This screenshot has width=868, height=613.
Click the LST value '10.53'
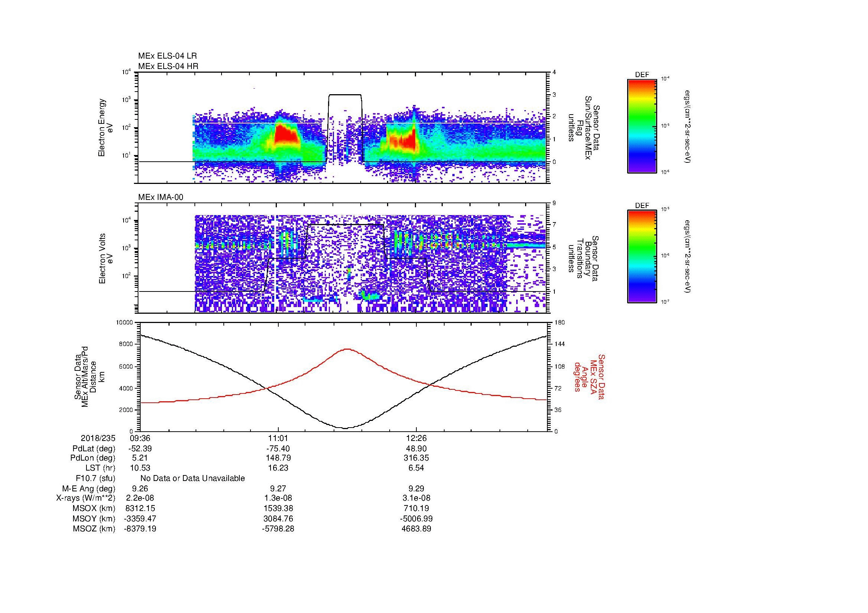click(x=140, y=468)
